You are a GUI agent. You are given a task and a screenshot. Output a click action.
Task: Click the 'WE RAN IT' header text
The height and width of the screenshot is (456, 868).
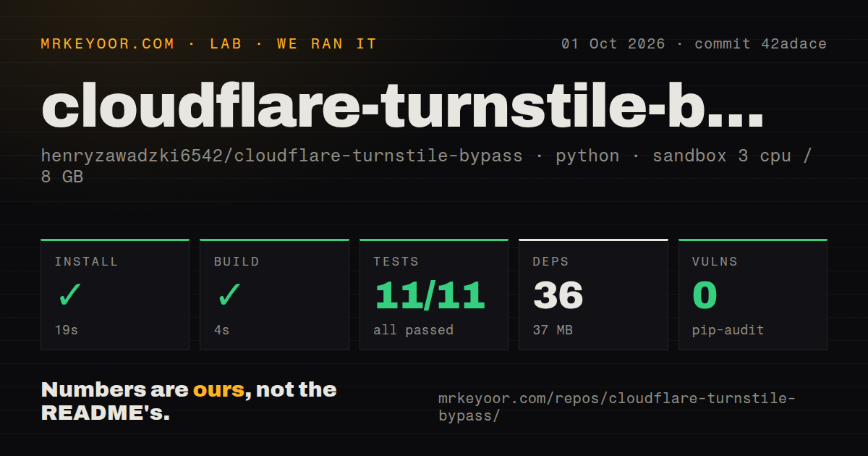[327, 43]
